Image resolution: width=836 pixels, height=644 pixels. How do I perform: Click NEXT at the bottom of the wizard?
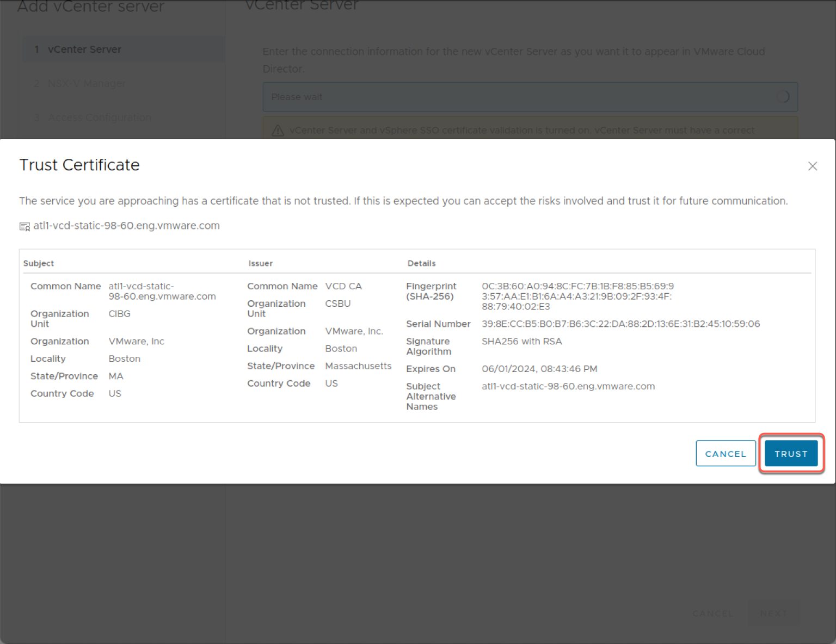click(773, 613)
